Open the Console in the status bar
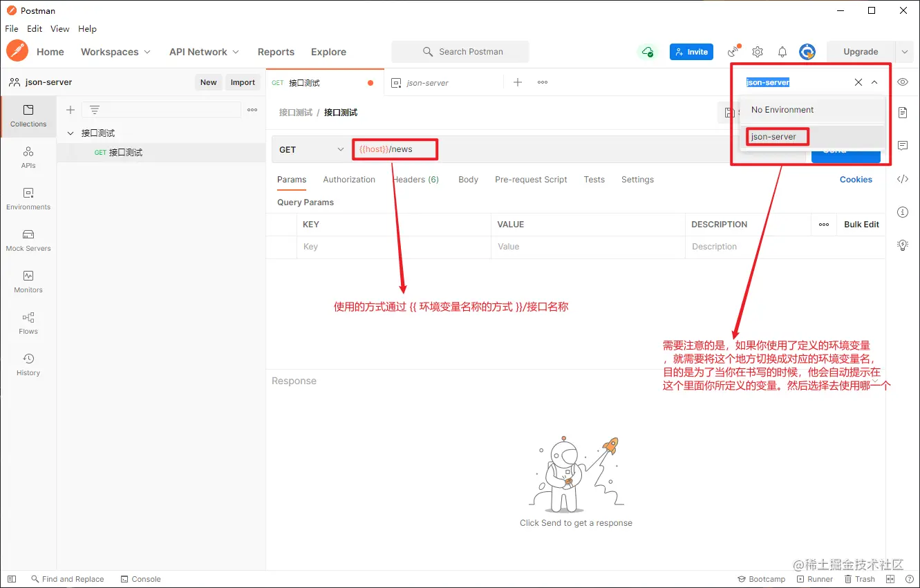 tap(140, 579)
